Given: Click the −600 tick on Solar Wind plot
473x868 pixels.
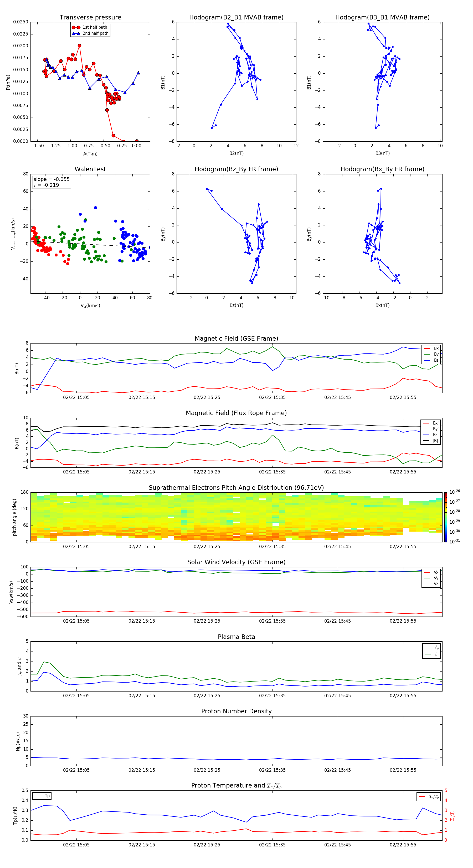Looking at the screenshot, I should (x=22, y=617).
